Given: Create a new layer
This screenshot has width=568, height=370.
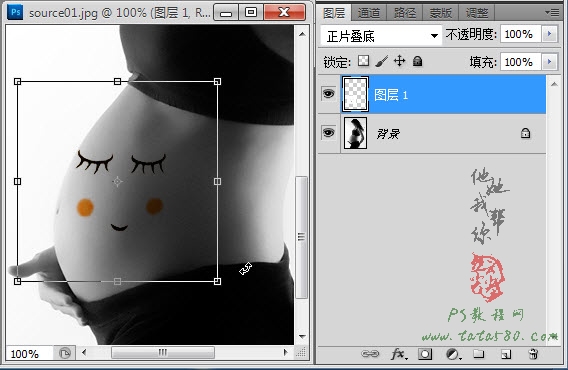Looking at the screenshot, I should pos(506,354).
